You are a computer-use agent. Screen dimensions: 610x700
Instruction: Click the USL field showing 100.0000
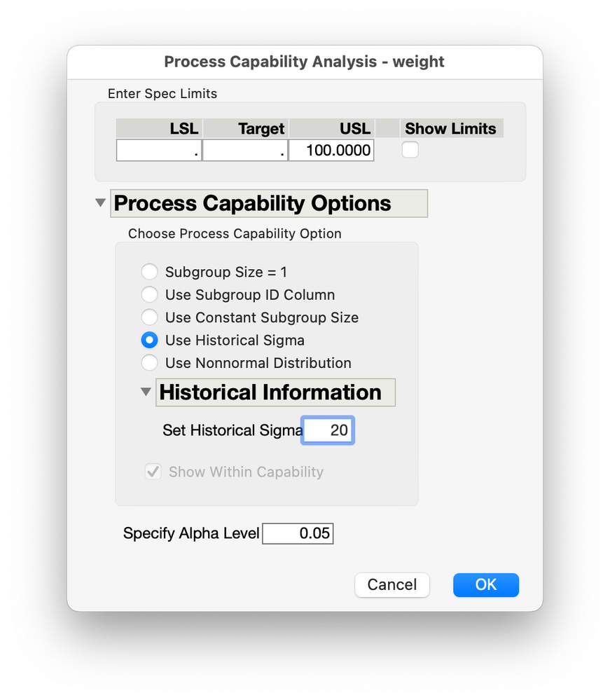click(331, 150)
